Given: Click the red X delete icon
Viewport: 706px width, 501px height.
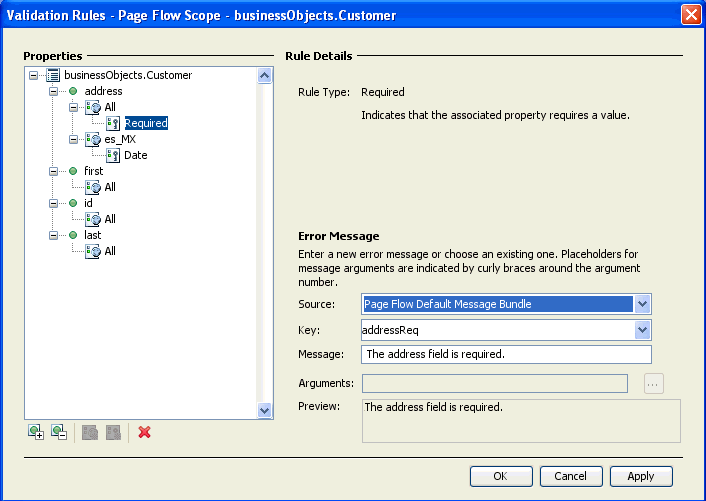Looking at the screenshot, I should point(144,432).
